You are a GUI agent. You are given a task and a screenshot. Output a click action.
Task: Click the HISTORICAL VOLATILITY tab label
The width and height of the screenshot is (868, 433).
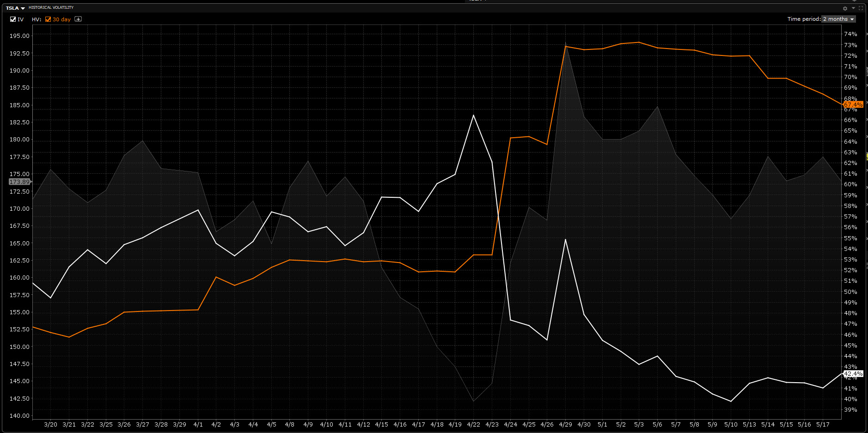coord(51,7)
